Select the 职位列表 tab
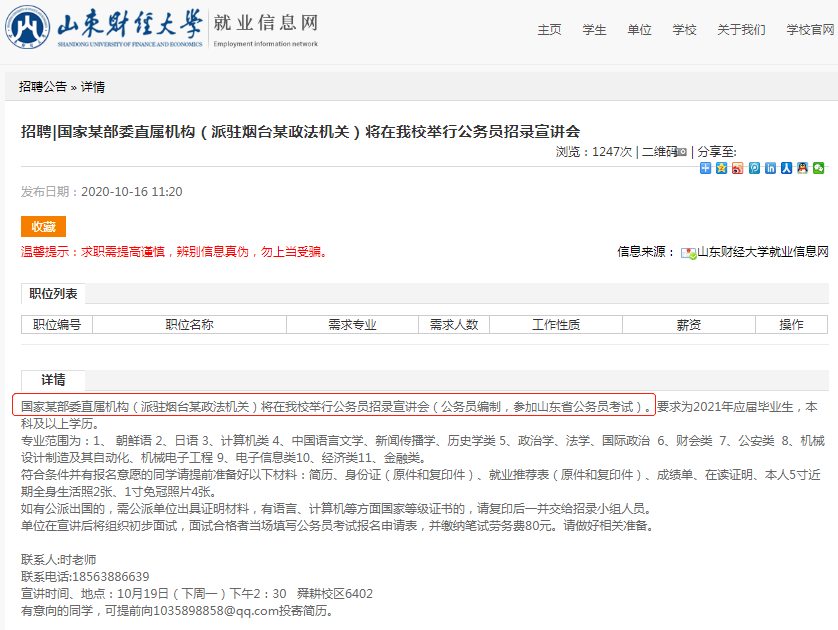The image size is (838, 630). 53,294
